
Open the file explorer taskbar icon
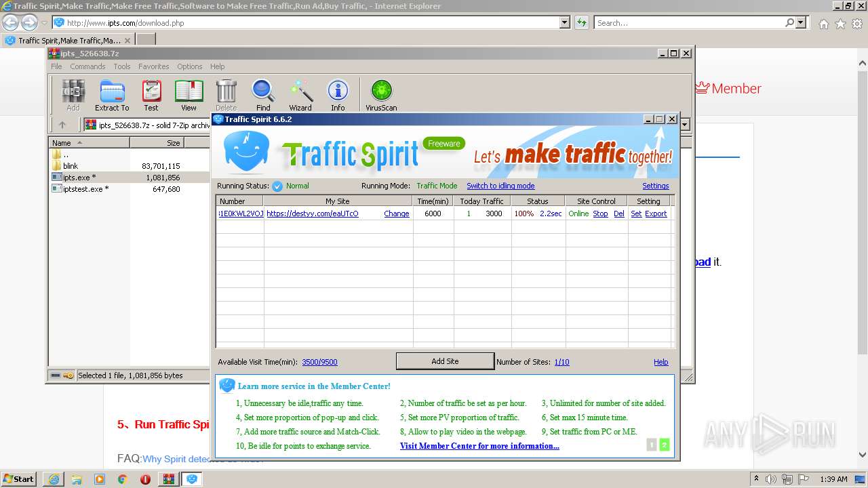coord(76,479)
